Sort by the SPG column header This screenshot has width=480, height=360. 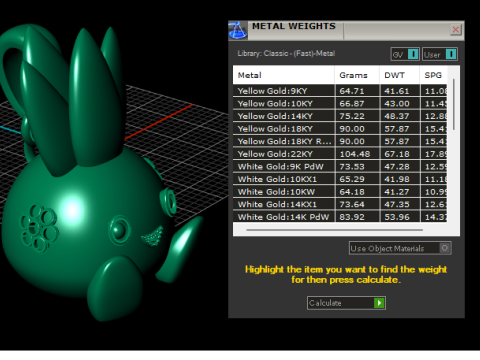[433, 75]
